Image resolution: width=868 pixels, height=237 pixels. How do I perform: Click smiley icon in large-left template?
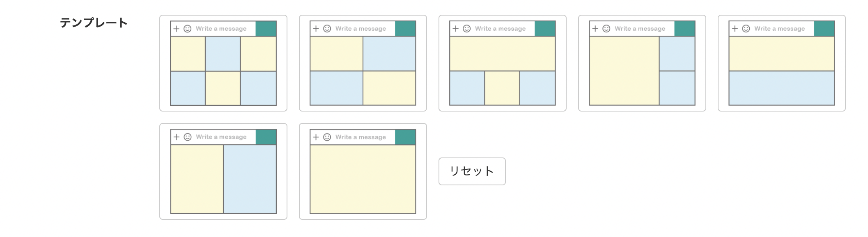(x=606, y=29)
